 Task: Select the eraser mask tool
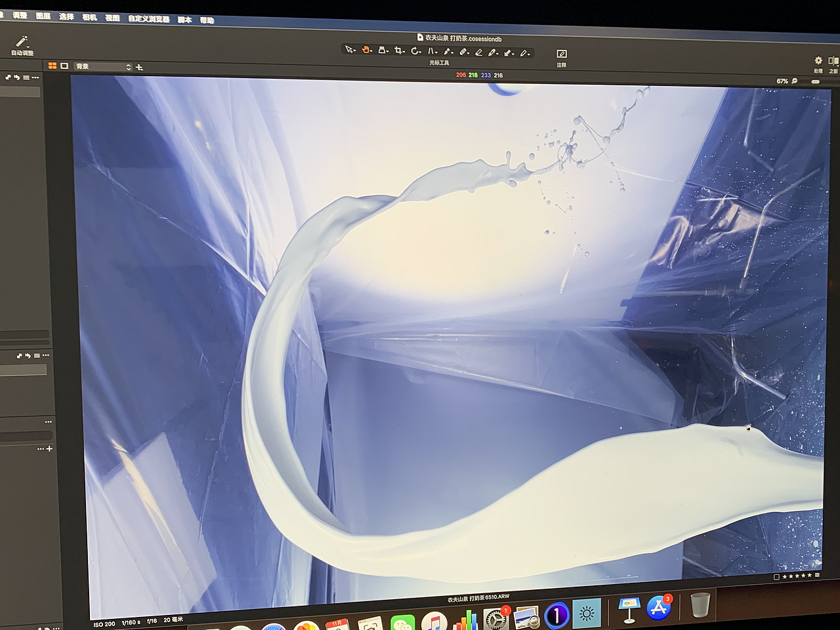tap(478, 52)
